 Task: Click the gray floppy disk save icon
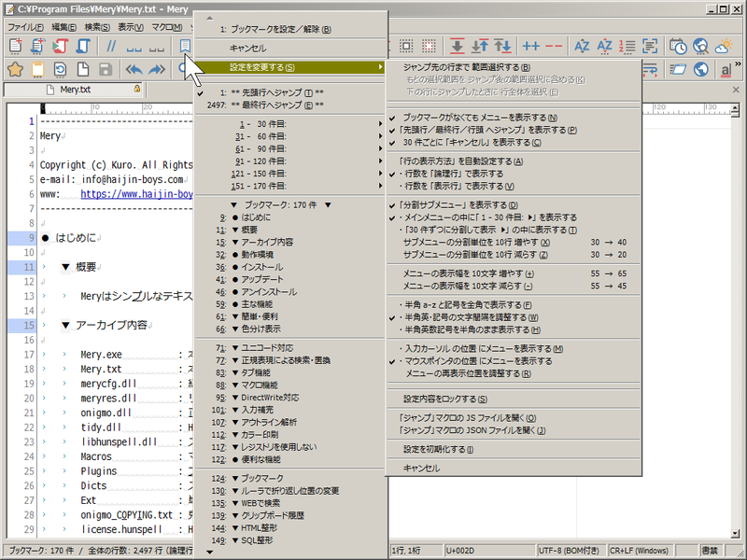coord(106,69)
